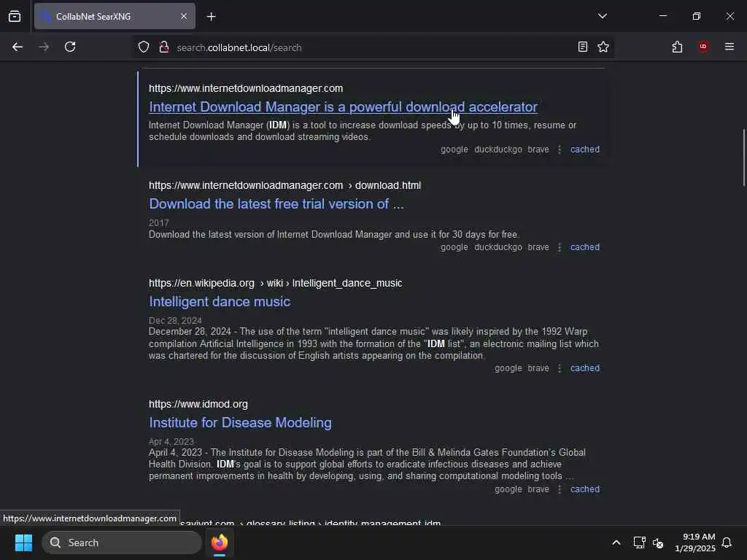Click brave engine label on Wikipedia result
This screenshot has width=747, height=560.
pyautogui.click(x=538, y=368)
